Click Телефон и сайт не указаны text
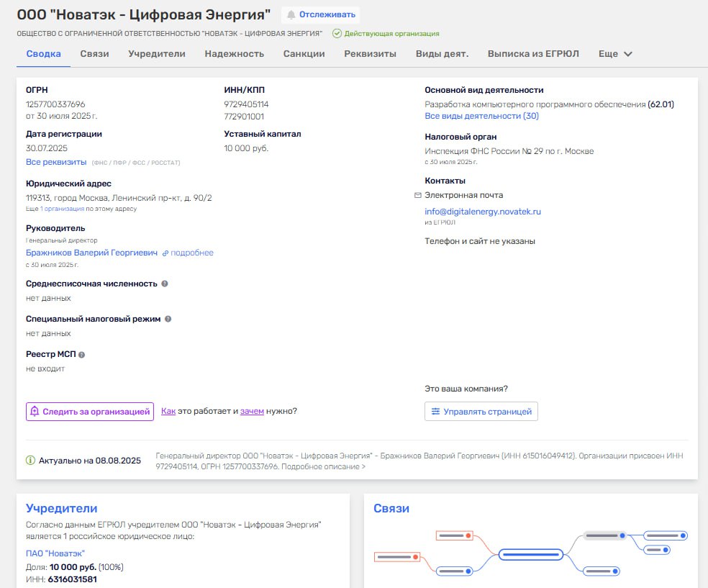 tap(480, 241)
